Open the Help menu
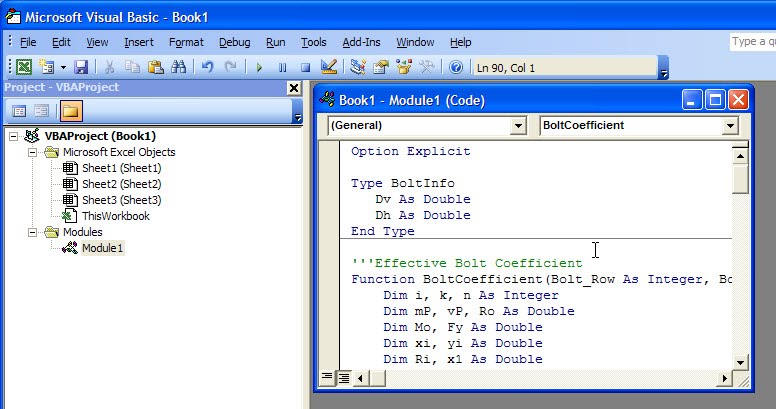This screenshot has height=409, width=776. (461, 43)
